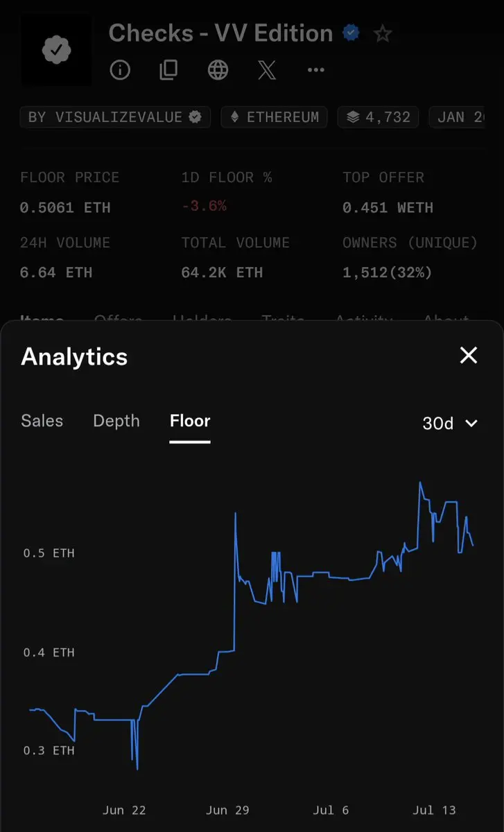Open the collection info icon

[120, 70]
